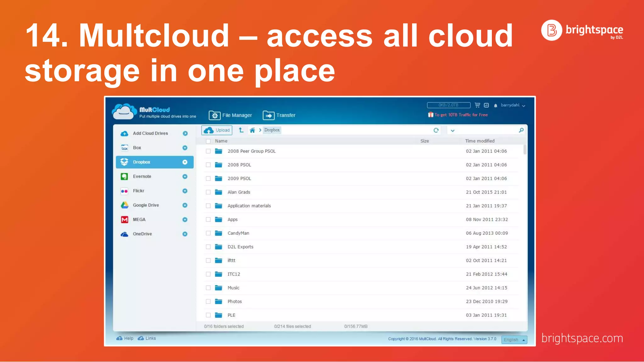The width and height of the screenshot is (644, 362).
Task: Click the gift icon for free traffic
Action: pos(430,115)
